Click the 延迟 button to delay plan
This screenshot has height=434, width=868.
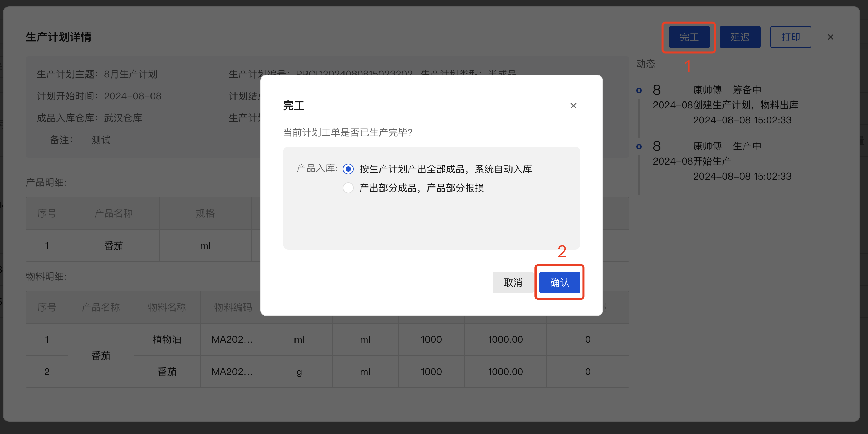coord(739,37)
